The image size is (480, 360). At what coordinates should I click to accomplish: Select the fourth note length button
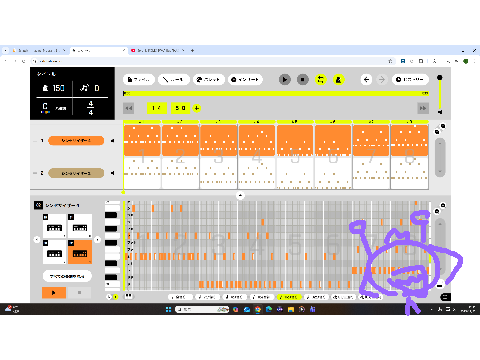point(261,297)
